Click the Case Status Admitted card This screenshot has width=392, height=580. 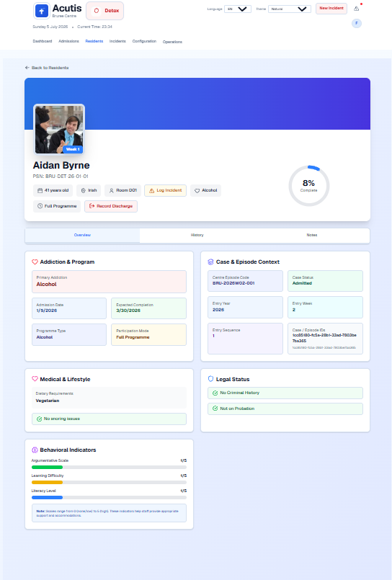(x=326, y=281)
